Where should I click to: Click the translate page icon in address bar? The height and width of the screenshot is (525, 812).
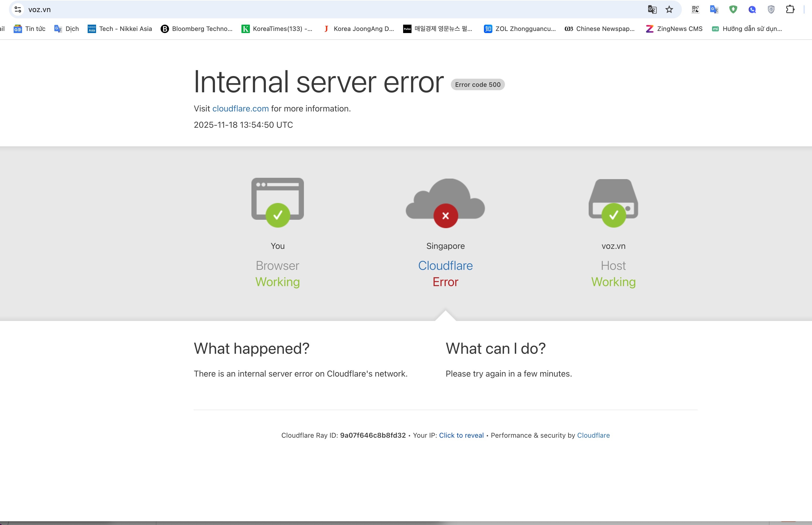652,9
